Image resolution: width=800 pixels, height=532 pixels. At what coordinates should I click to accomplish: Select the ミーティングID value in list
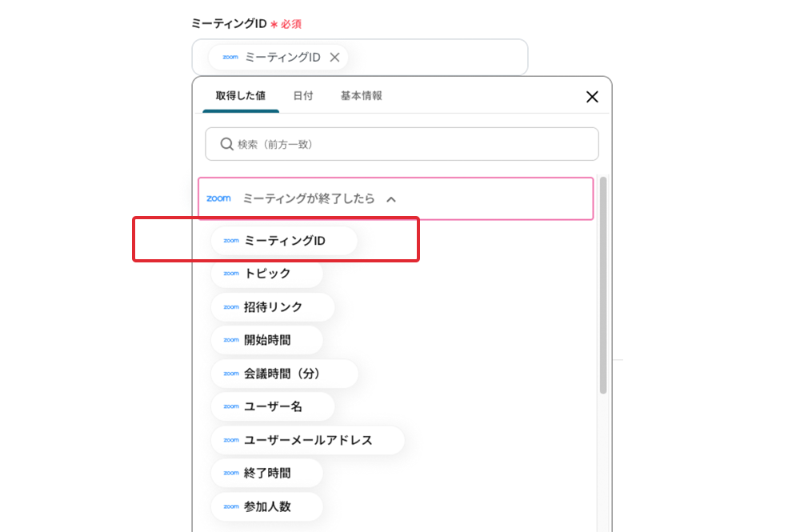284,240
